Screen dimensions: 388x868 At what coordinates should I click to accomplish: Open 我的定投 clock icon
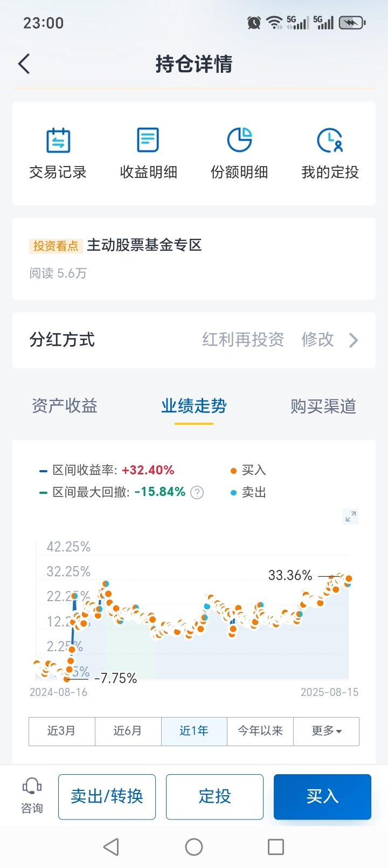tap(330, 140)
